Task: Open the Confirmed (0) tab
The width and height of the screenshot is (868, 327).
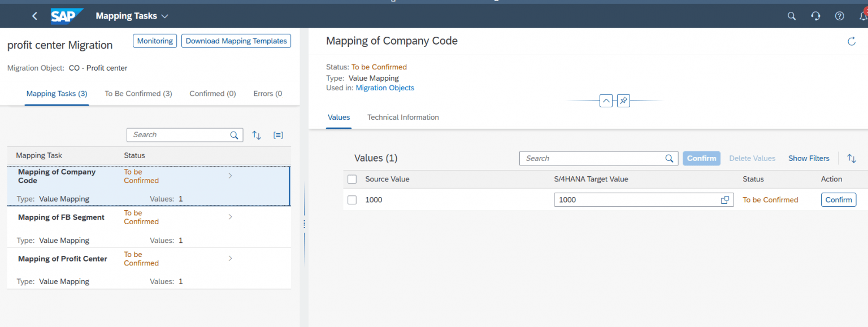Action: click(212, 93)
